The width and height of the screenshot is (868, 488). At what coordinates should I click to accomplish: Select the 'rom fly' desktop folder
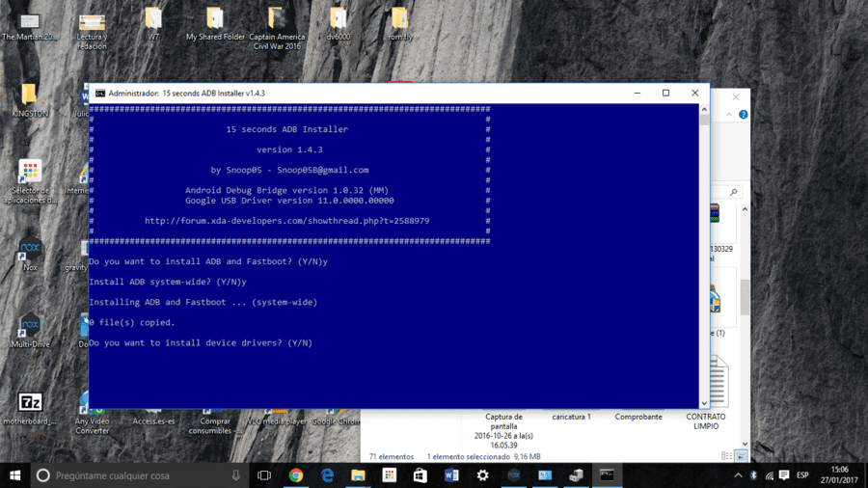point(399,24)
